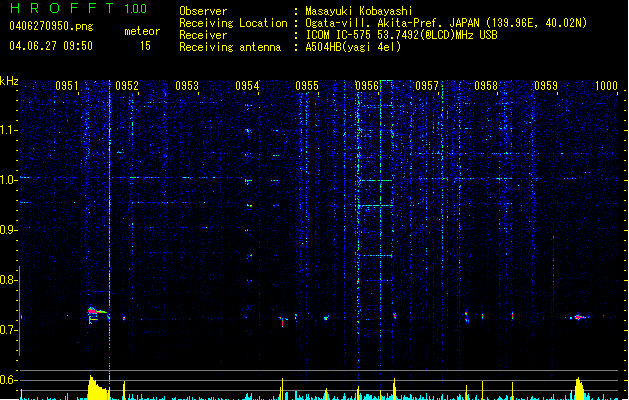Viewport: 629px width, 400px height.
Task: Click the 0.8 kHz axis label
Action: 7,280
